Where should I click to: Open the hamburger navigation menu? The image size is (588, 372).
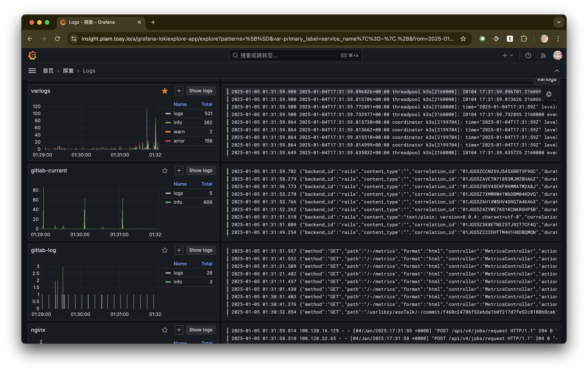tap(32, 71)
